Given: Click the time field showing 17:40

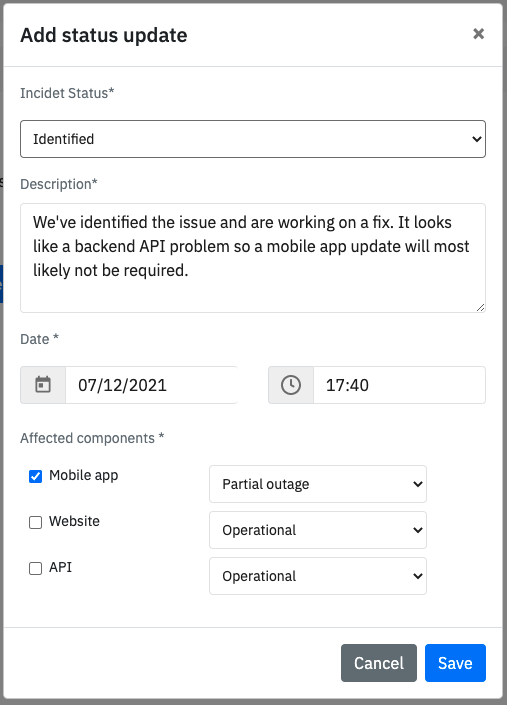Looking at the screenshot, I should 399,385.
